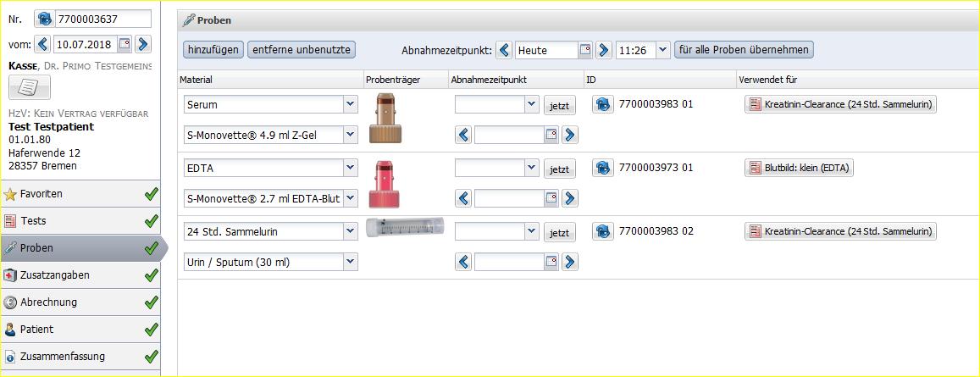980x377 pixels.
Task: Open calendar icon in the Heute date field
Action: tap(585, 50)
